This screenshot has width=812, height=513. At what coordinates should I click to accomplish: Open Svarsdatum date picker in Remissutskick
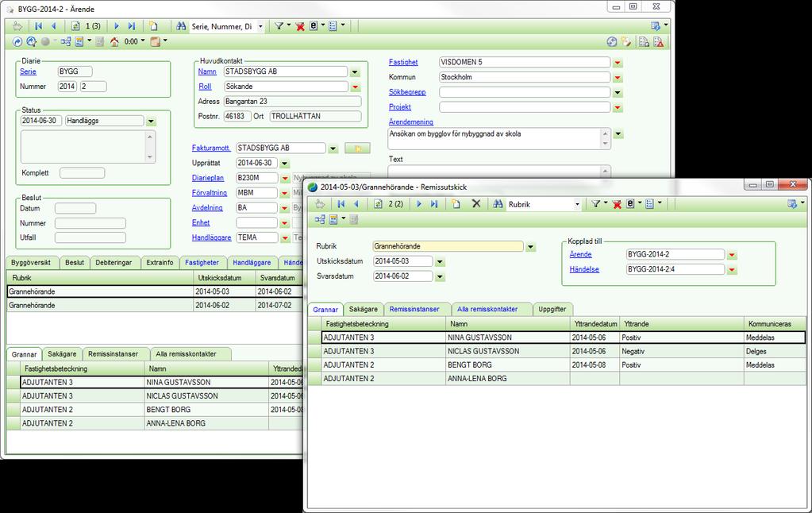click(440, 276)
